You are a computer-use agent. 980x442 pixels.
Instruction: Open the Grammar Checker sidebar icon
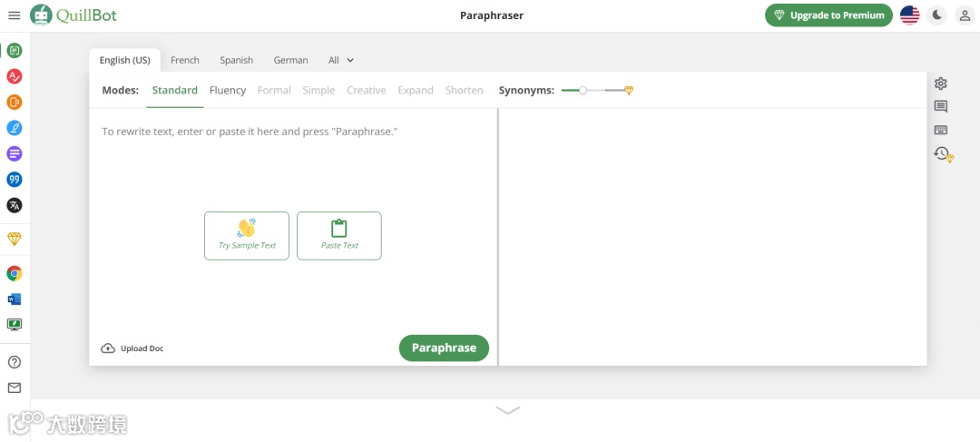pyautogui.click(x=15, y=76)
